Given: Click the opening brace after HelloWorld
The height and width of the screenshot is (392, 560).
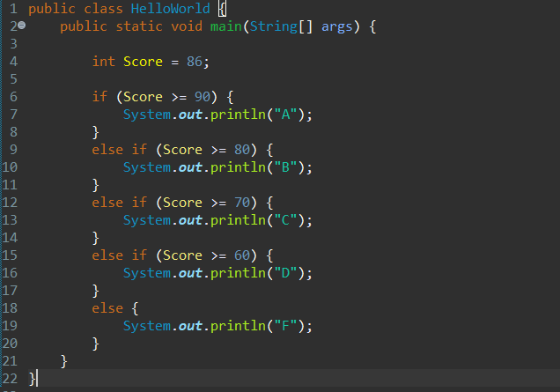Looking at the screenshot, I should coord(222,9).
